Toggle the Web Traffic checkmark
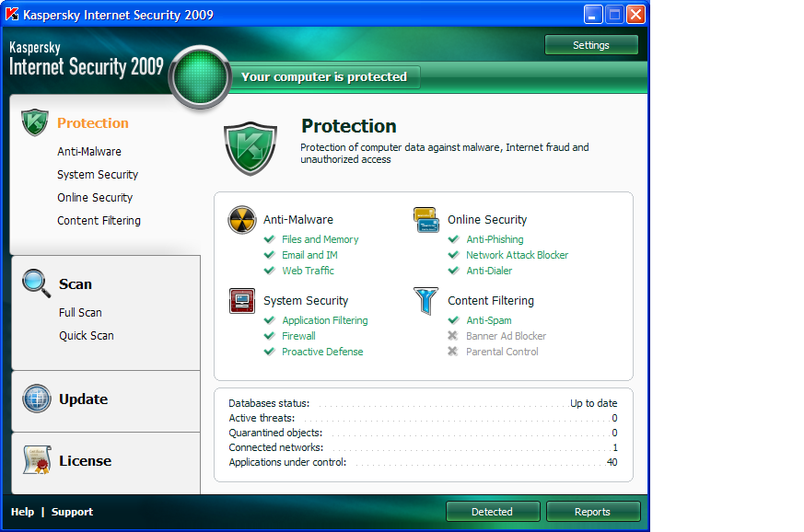 point(269,271)
